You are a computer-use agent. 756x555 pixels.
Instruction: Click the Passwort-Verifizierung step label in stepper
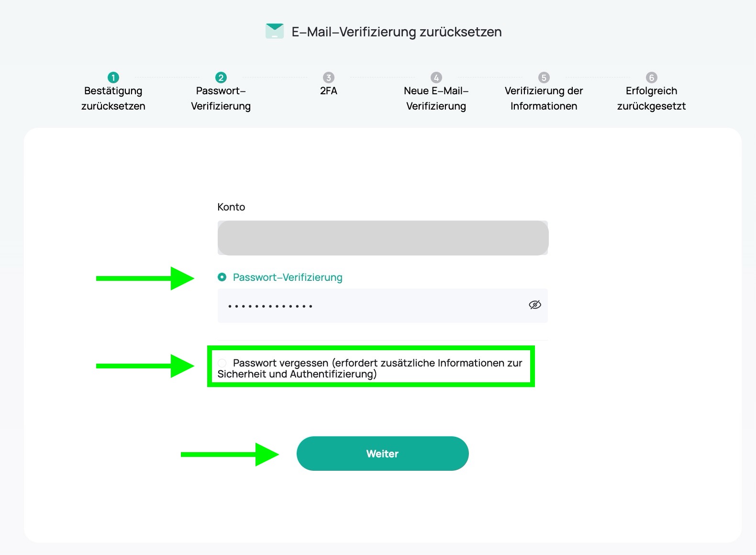pos(221,99)
